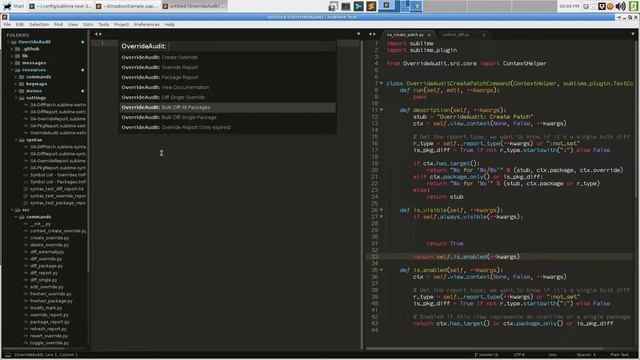The width and height of the screenshot is (640, 360).
Task: Open the Edit menu
Action: [x=20, y=24]
